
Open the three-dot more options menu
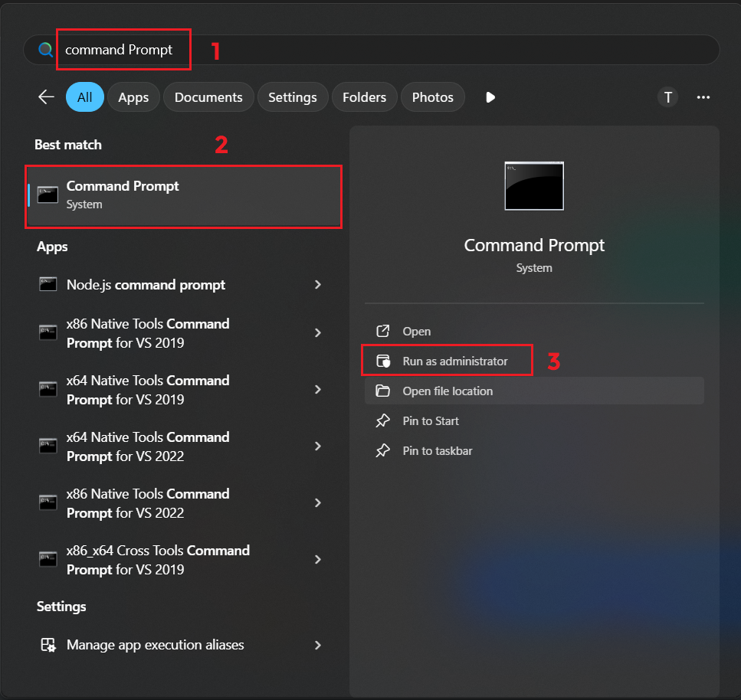pyautogui.click(x=703, y=97)
